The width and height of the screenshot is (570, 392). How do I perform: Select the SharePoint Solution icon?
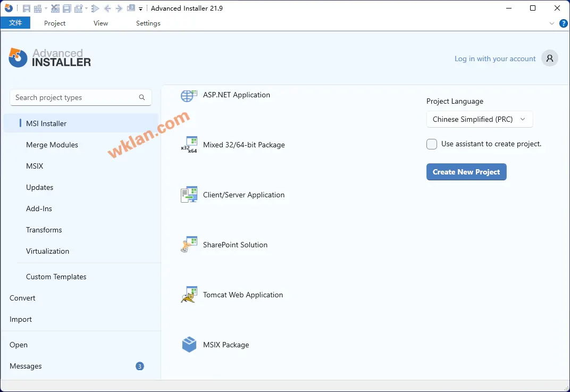[189, 244]
